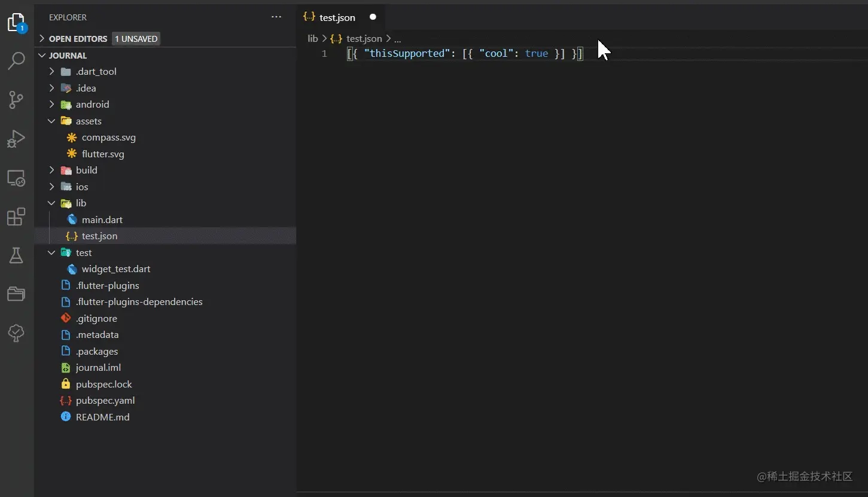The image size is (868, 497).
Task: Click the README.md info icon
Action: [66, 417]
